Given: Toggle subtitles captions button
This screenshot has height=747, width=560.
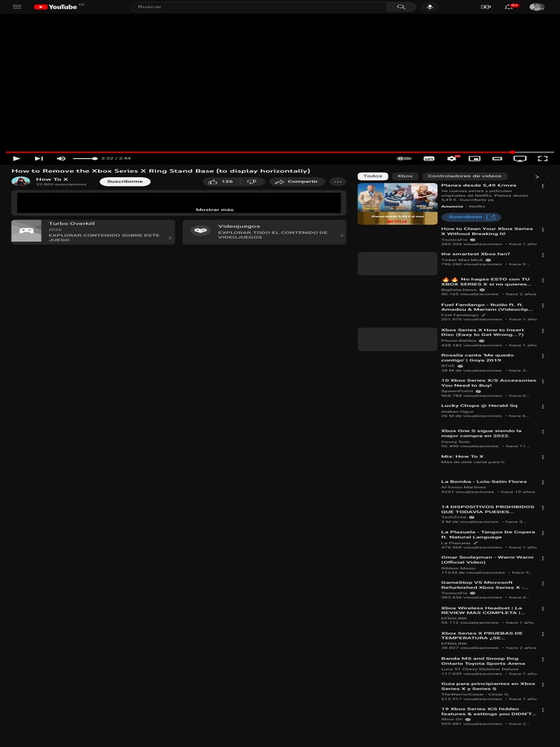Looking at the screenshot, I should click(429, 158).
